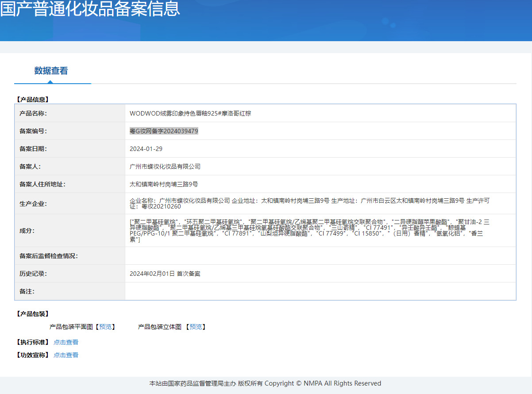Viewport: 532px width, 394px height.
Task: Click 点击查看 next to 功效宣称
Action: click(66, 355)
